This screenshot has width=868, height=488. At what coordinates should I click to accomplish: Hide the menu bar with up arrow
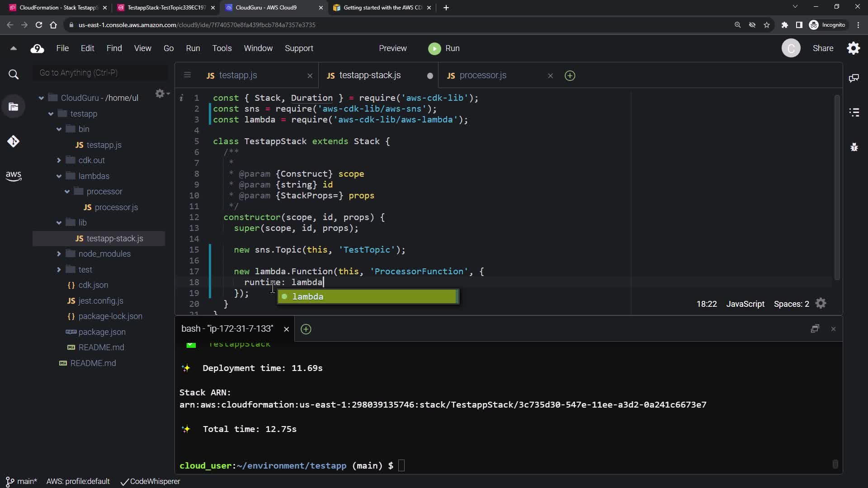click(x=13, y=48)
